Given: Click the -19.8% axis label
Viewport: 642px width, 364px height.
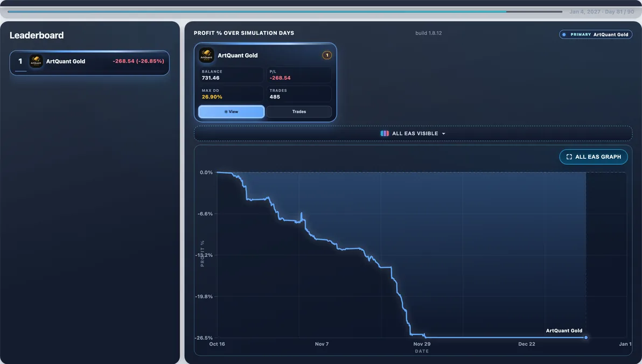Looking at the screenshot, I should point(204,297).
